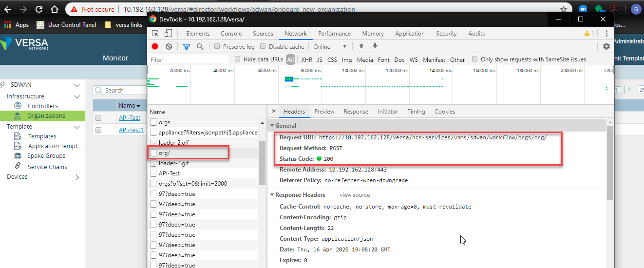Click the Versa Networks logo
644x268 pixels.
24,43
